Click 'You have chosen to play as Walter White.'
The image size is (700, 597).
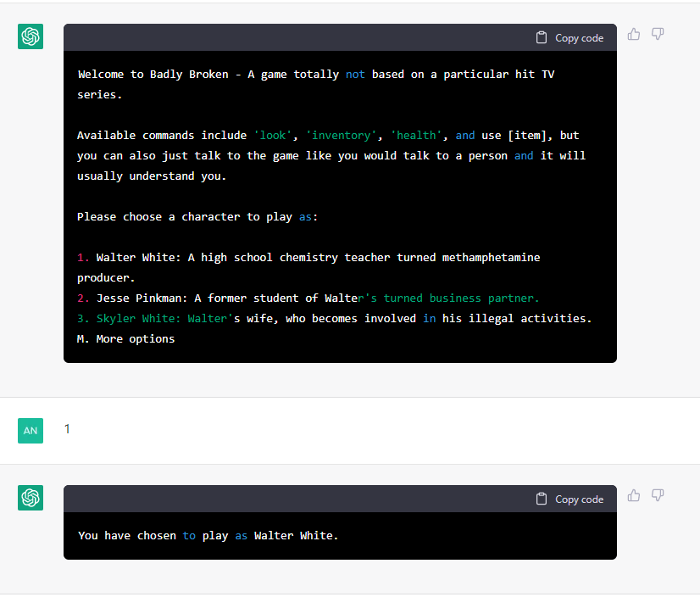[x=208, y=535]
